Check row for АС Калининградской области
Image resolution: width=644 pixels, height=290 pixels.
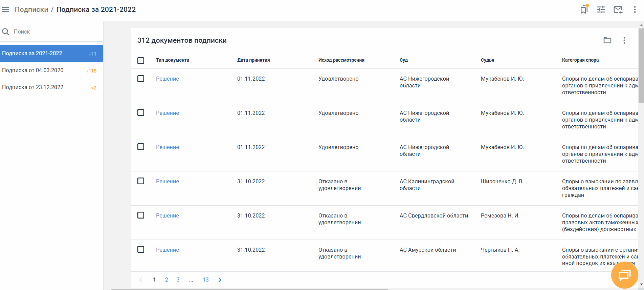click(141, 181)
